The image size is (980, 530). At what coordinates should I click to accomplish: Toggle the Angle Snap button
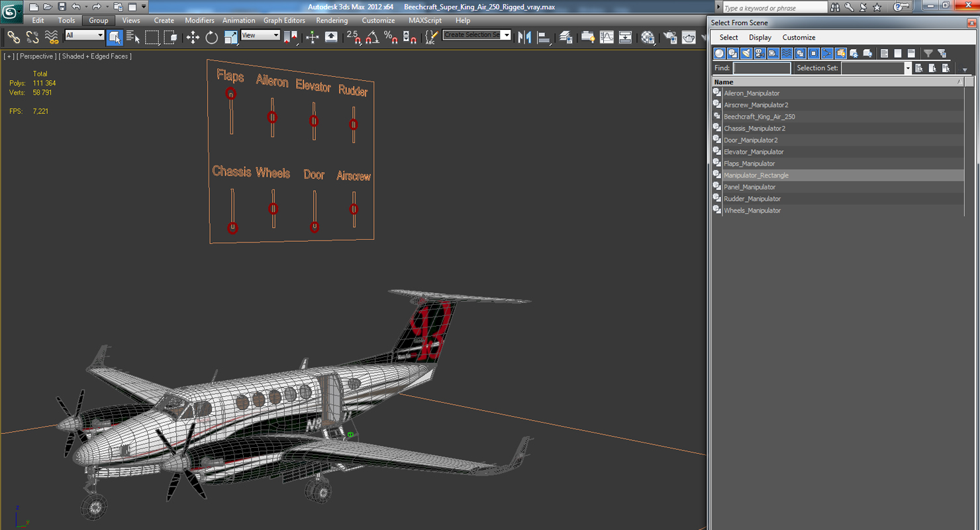[x=372, y=37]
